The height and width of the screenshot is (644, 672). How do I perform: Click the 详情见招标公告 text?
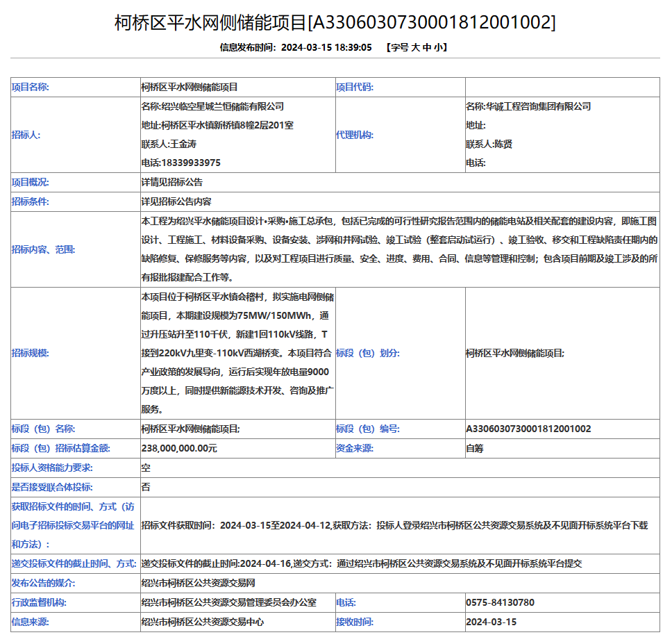click(x=172, y=183)
